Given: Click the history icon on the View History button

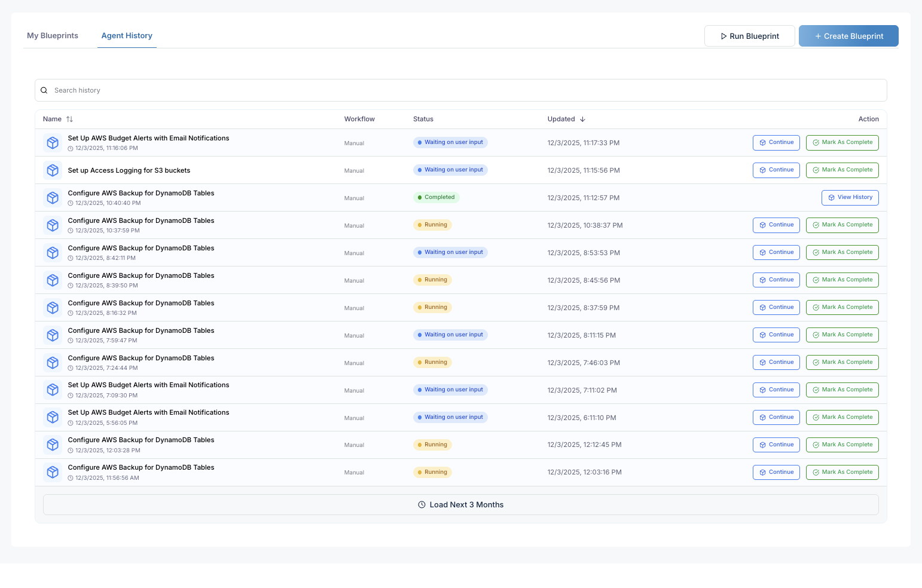Looking at the screenshot, I should 831,197.
